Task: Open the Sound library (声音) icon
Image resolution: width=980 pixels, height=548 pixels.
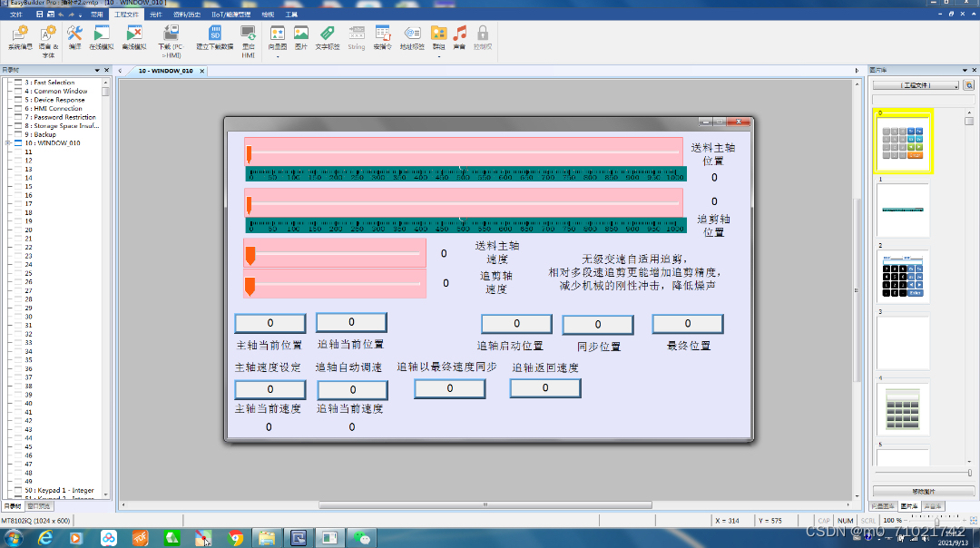Action: 459,37
